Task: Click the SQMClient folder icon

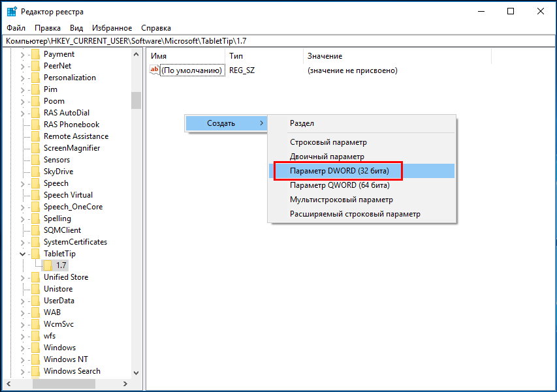Action: coord(35,230)
